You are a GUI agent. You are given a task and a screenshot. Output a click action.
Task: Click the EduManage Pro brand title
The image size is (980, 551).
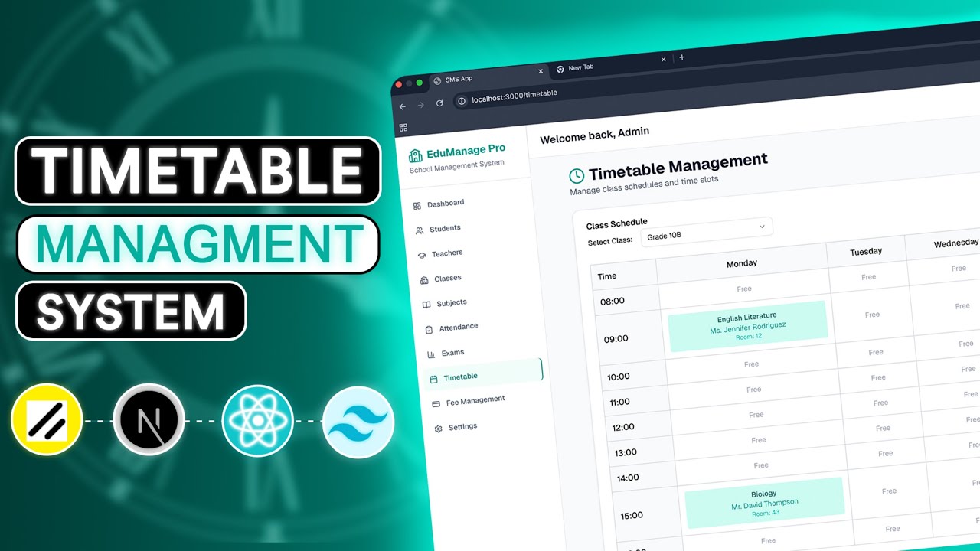[466, 150]
